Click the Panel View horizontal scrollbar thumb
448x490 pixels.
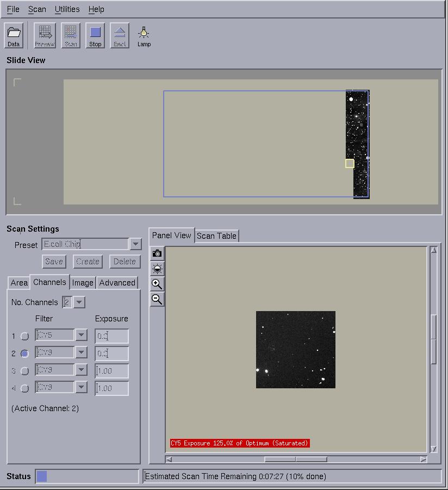coord(295,460)
